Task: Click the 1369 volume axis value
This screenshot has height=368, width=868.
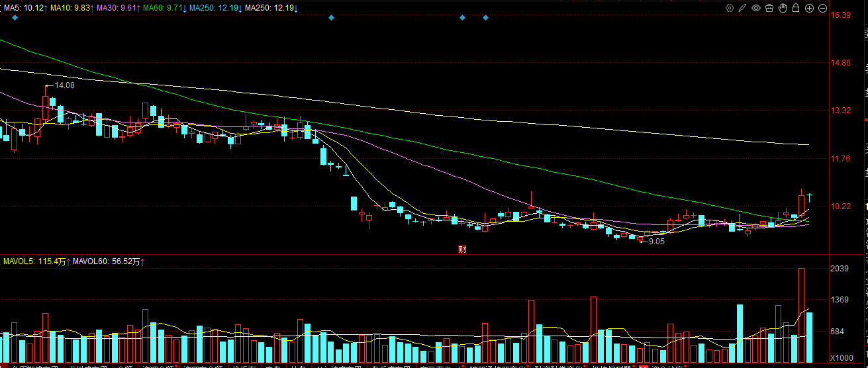Action: click(840, 300)
